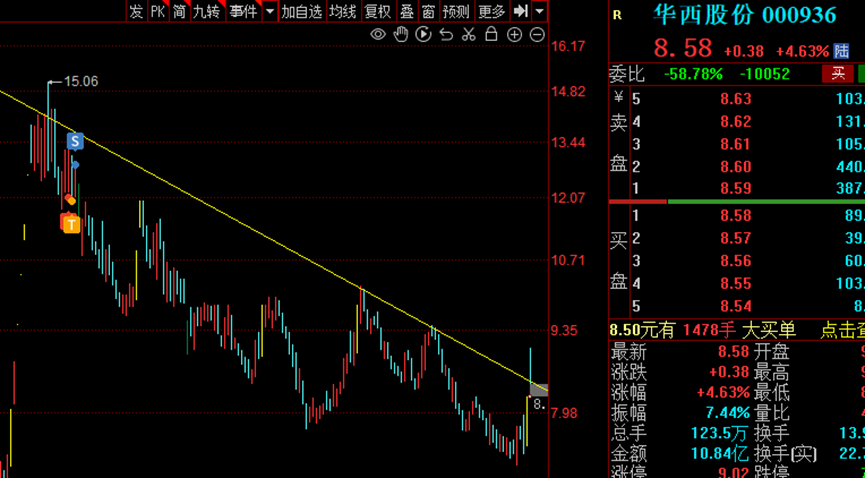Open the 更多 menu
Screen dimensions: 865x478
[491, 11]
